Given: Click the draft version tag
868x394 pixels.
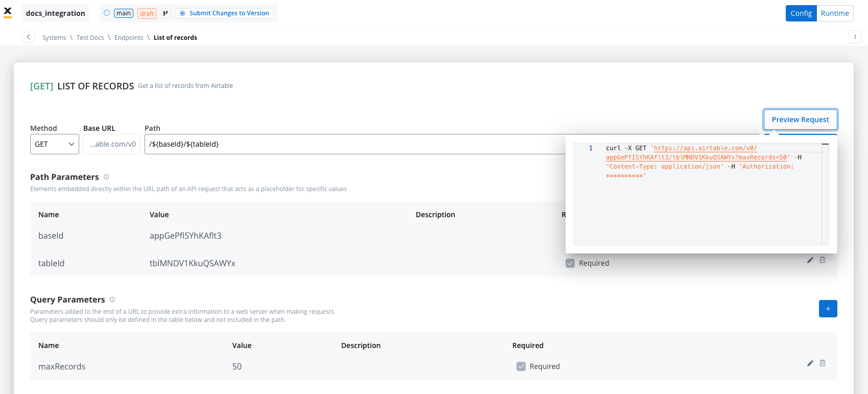Looking at the screenshot, I should 147,13.
